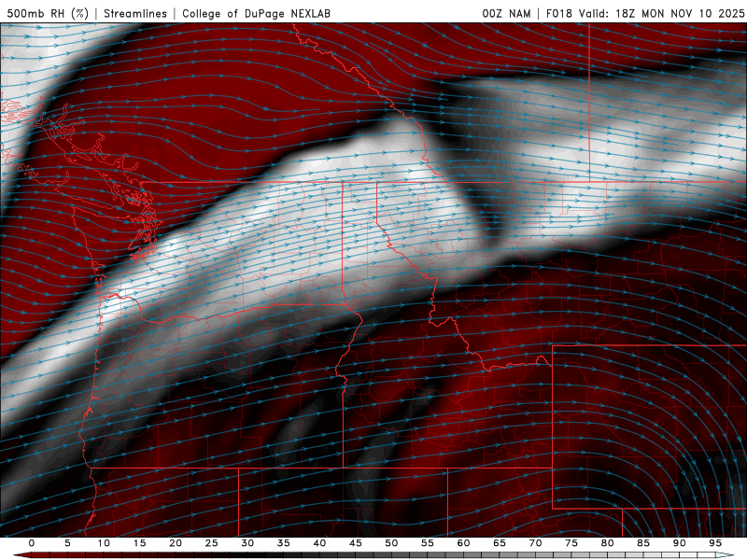The image size is (747, 560).
Task: Click the "70" value on color scale
Action: pos(535,543)
